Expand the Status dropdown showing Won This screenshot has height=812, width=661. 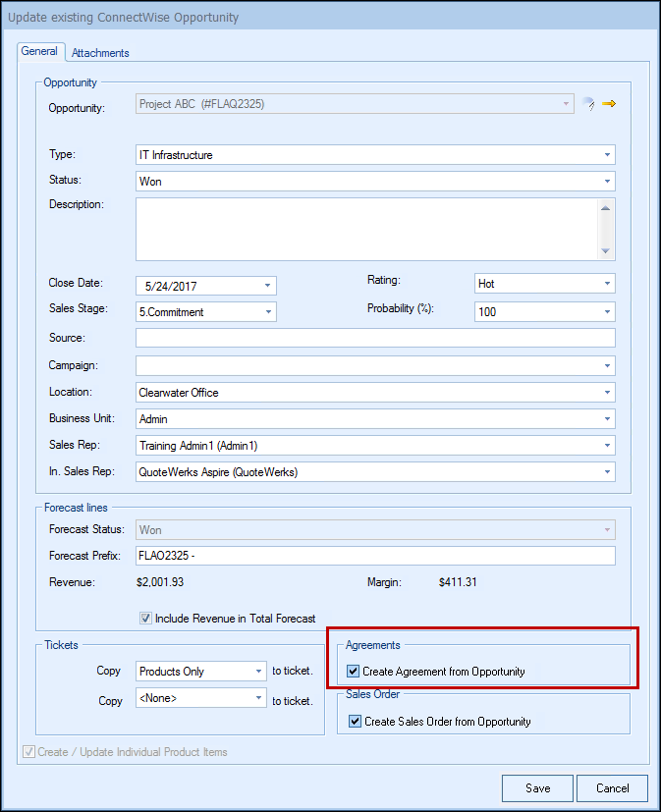pyautogui.click(x=608, y=182)
